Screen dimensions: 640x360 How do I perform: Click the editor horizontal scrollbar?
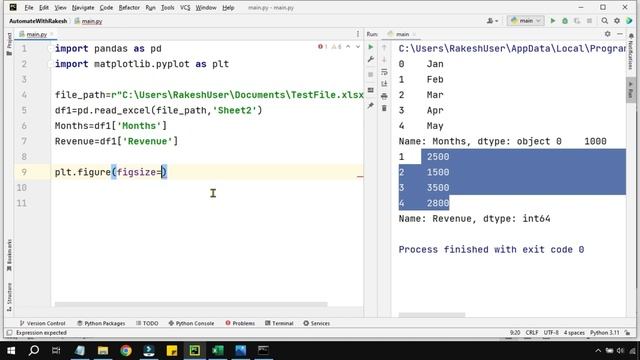pos(191,304)
